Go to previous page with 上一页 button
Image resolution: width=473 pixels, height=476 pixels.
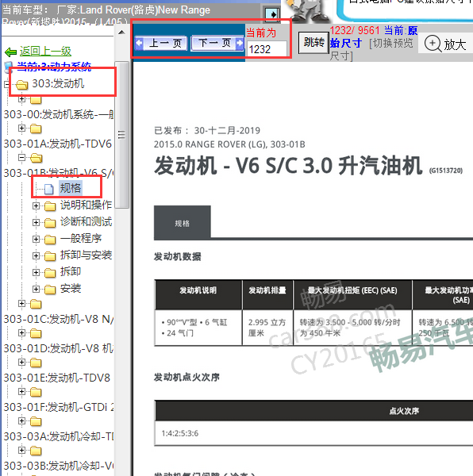point(161,43)
